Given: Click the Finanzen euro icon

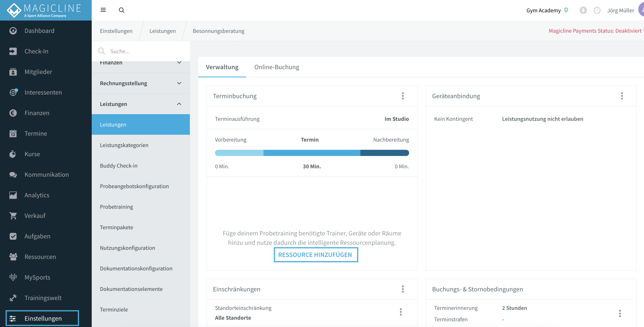Looking at the screenshot, I should [x=13, y=113].
